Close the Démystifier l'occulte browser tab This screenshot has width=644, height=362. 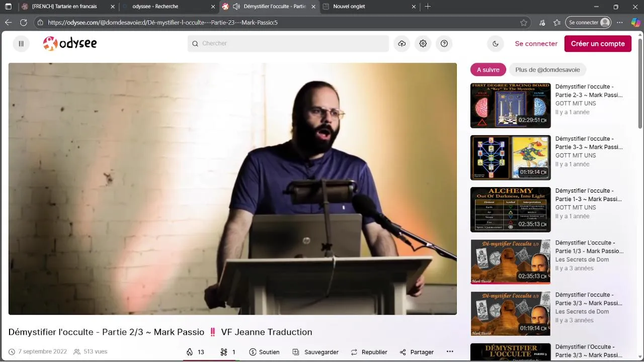pos(314,7)
